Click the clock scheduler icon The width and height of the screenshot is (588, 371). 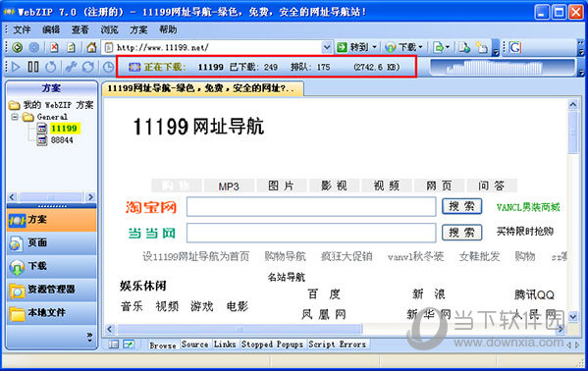108,67
